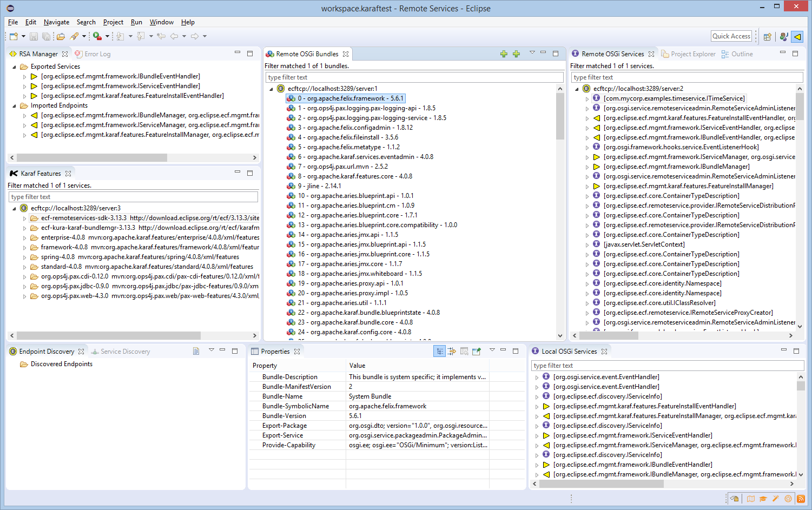
Task: Click the Forward navigation arrow icon
Action: coord(195,36)
